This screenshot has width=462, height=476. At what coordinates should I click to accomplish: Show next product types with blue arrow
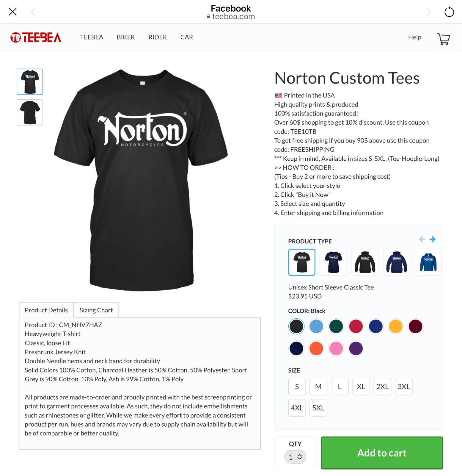432,239
